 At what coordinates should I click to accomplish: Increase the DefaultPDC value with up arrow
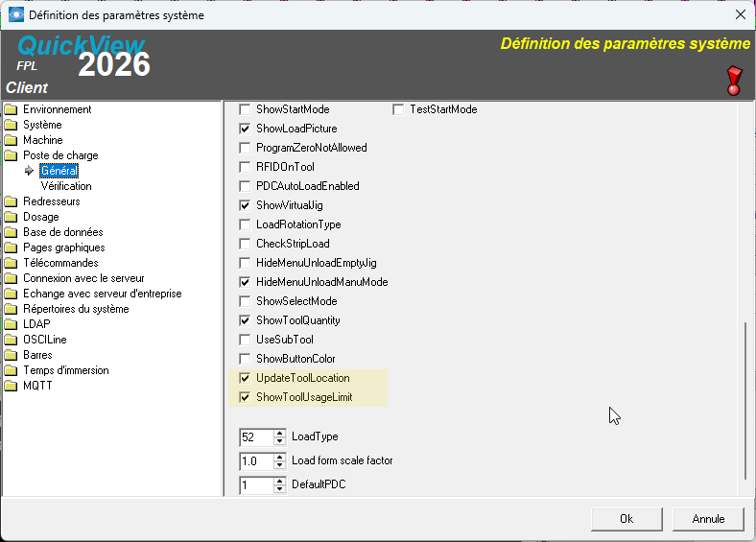click(279, 482)
